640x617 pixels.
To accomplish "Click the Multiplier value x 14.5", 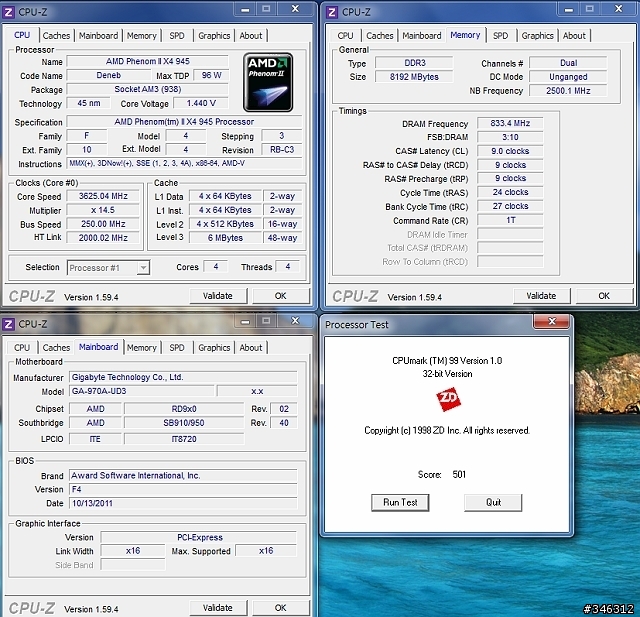I will [x=103, y=210].
